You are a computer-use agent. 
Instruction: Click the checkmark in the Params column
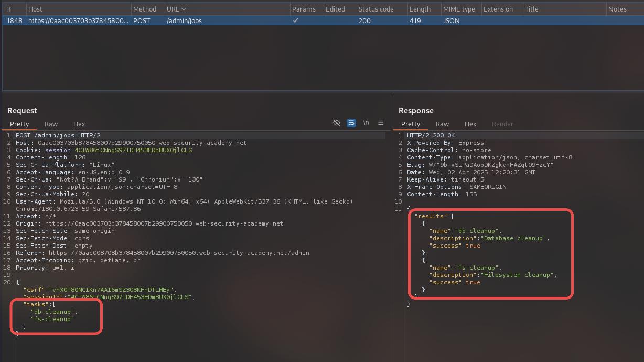pyautogui.click(x=296, y=21)
